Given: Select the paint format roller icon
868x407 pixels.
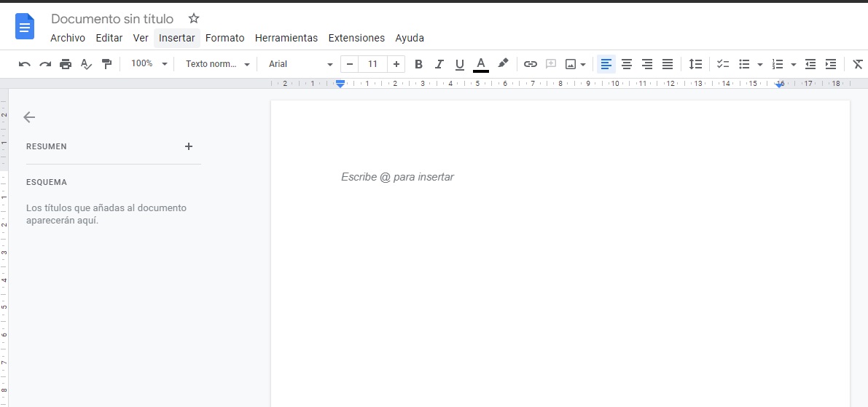Looking at the screenshot, I should 106,64.
